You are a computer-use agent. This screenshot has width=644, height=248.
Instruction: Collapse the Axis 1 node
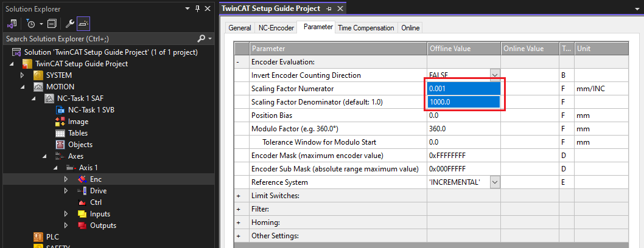point(56,168)
